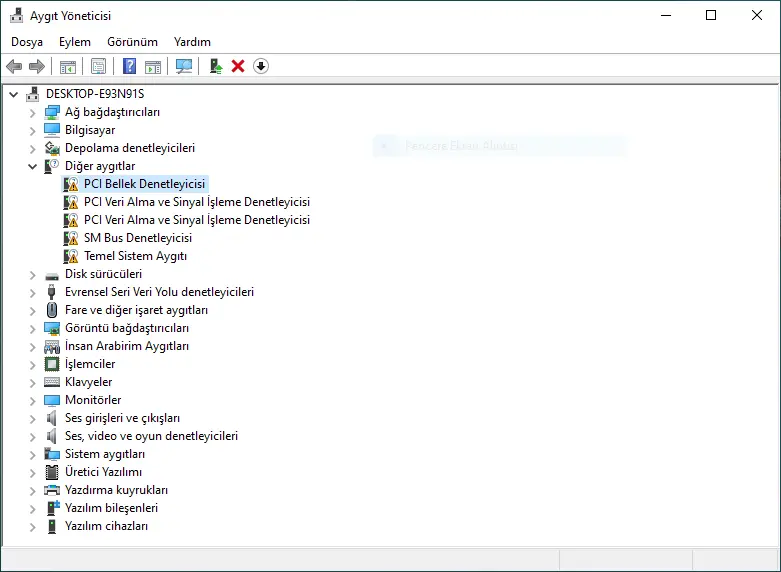Expand Evrensel Seri Veri Yolu denetleyicileri
This screenshot has width=781, height=572.
click(x=32, y=292)
